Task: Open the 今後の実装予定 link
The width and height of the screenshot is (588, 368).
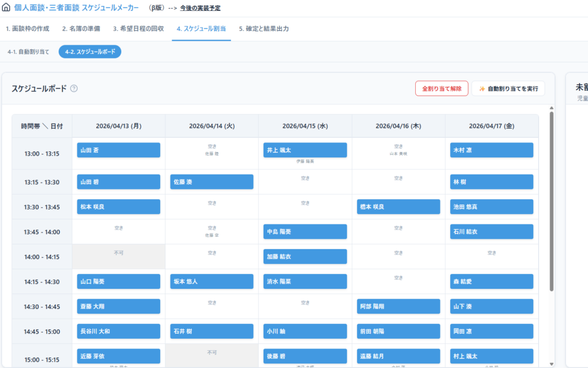Action: [200, 8]
